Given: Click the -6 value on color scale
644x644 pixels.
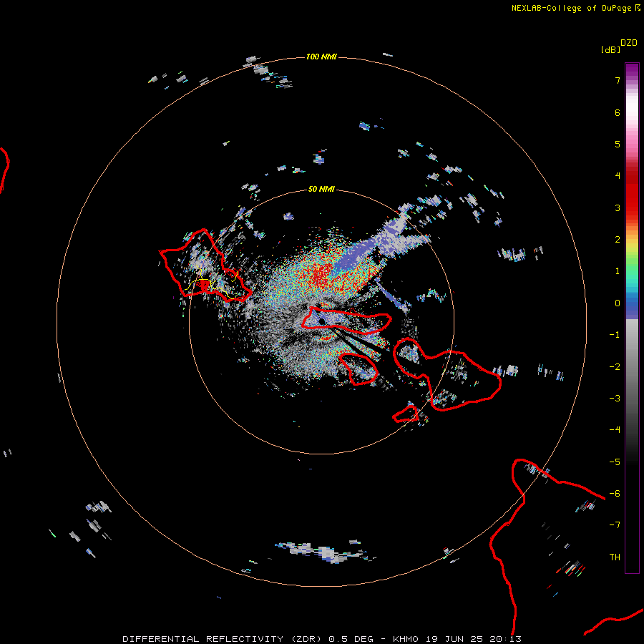Looking at the screenshot, I should (615, 494).
